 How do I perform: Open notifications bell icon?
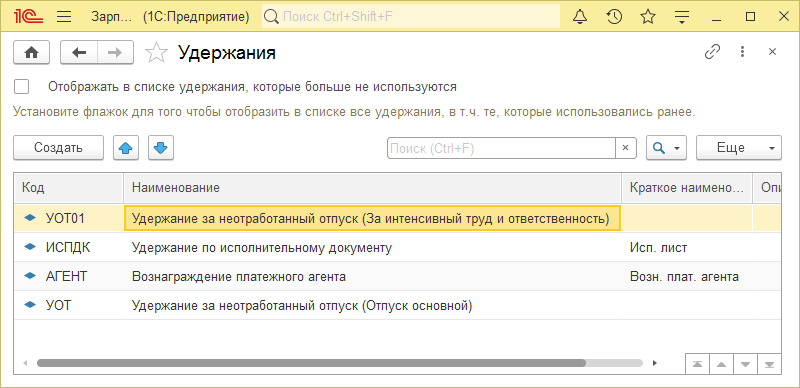tap(580, 17)
